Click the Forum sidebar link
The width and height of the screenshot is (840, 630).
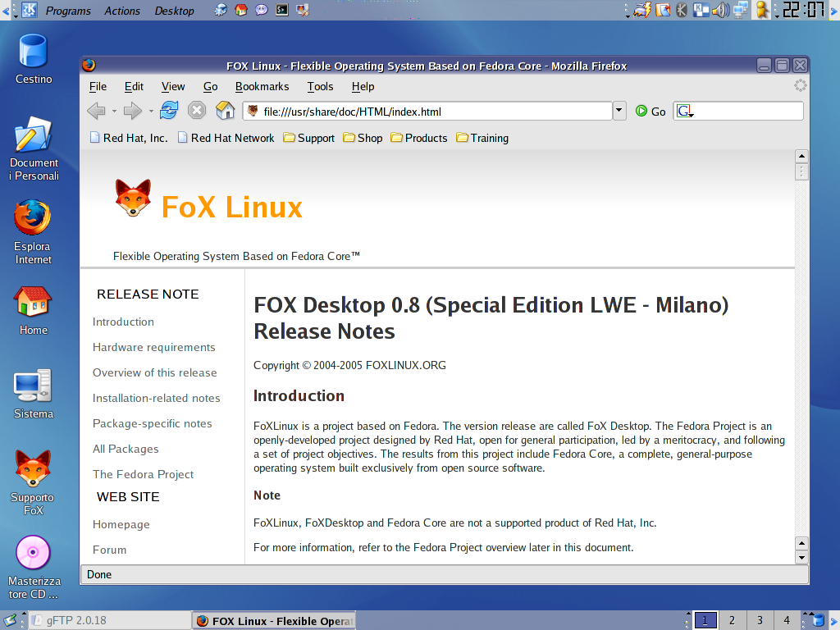pos(109,550)
